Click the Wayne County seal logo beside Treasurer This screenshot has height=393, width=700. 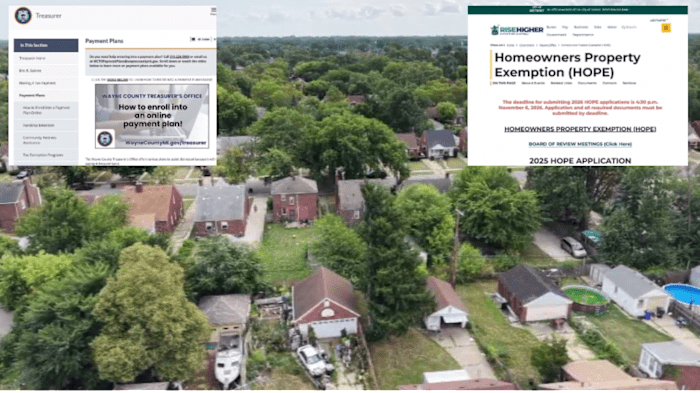click(x=23, y=16)
